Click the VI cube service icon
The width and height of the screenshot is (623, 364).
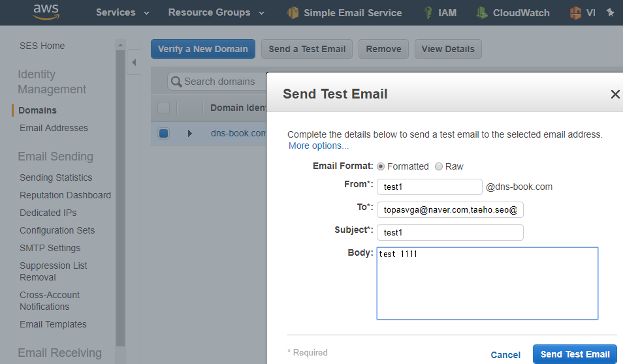[575, 12]
